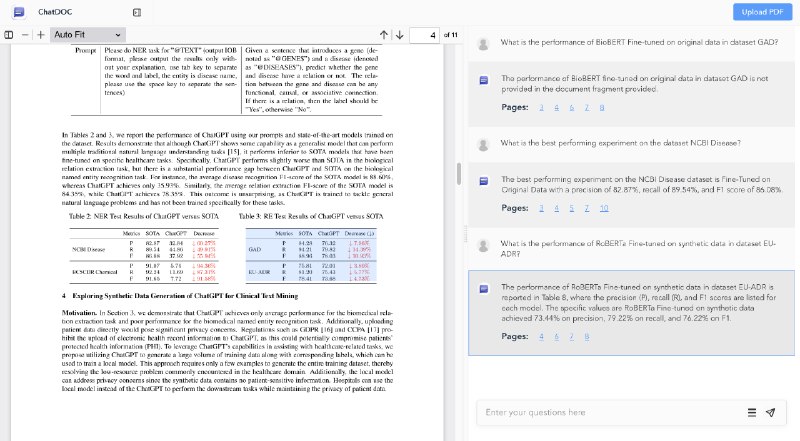This screenshot has height=441, width=800.
Task: Open page 6 link in RoBERTa EU-ADR answer
Action: tap(557, 336)
